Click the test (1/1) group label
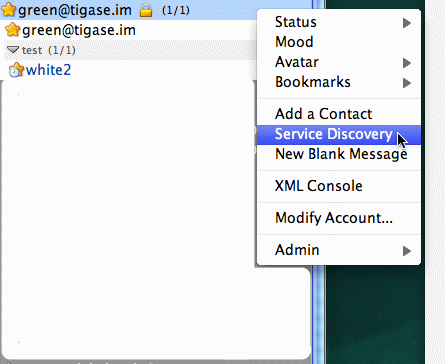The width and height of the screenshot is (445, 364). coord(49,50)
